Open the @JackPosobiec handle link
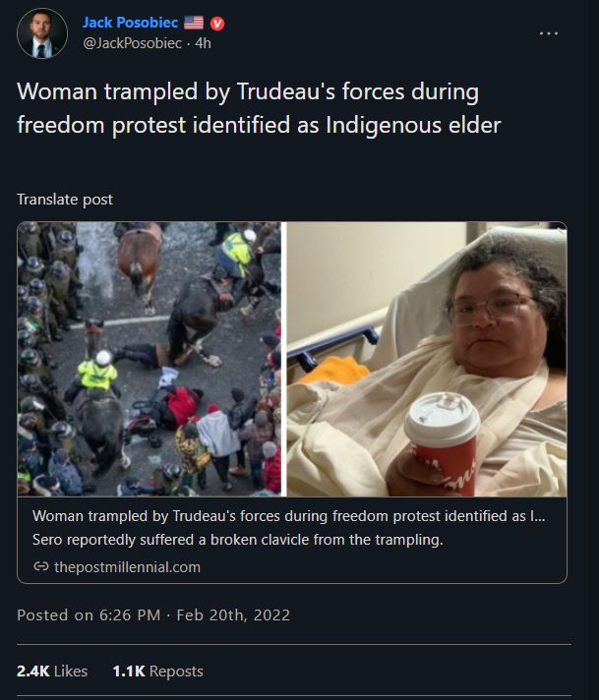599x700 pixels. pos(132,43)
